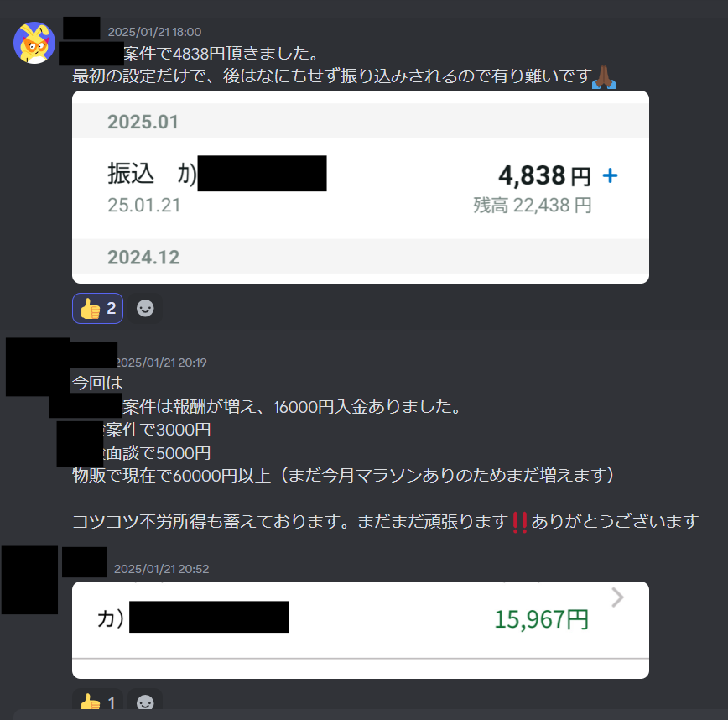Click the 振込 transfer entry label
Viewport: 728px width, 720px height.
click(x=131, y=174)
